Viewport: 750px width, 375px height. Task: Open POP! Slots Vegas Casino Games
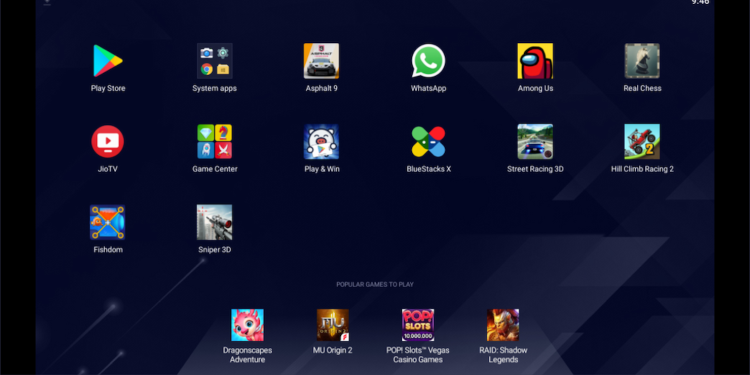click(418, 325)
